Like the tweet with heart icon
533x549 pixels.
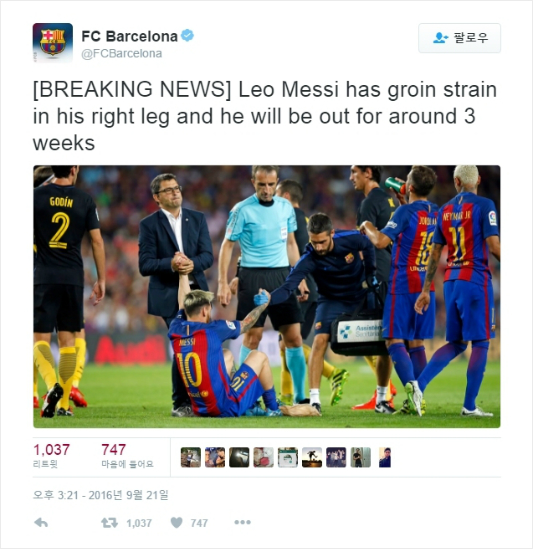(x=176, y=523)
